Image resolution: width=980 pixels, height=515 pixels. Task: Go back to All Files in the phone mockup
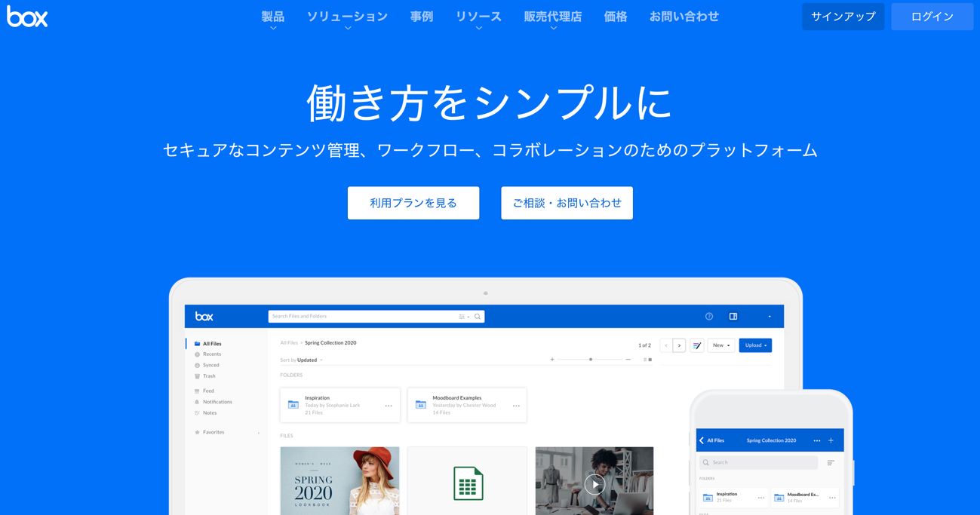[x=711, y=440]
